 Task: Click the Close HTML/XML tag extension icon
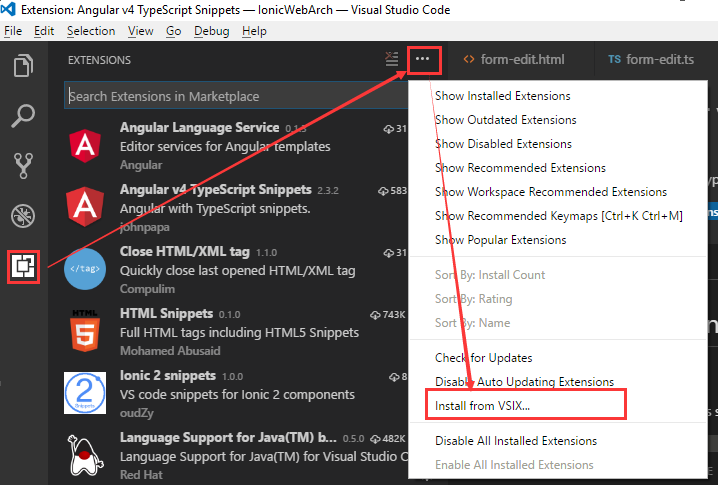[85, 269]
